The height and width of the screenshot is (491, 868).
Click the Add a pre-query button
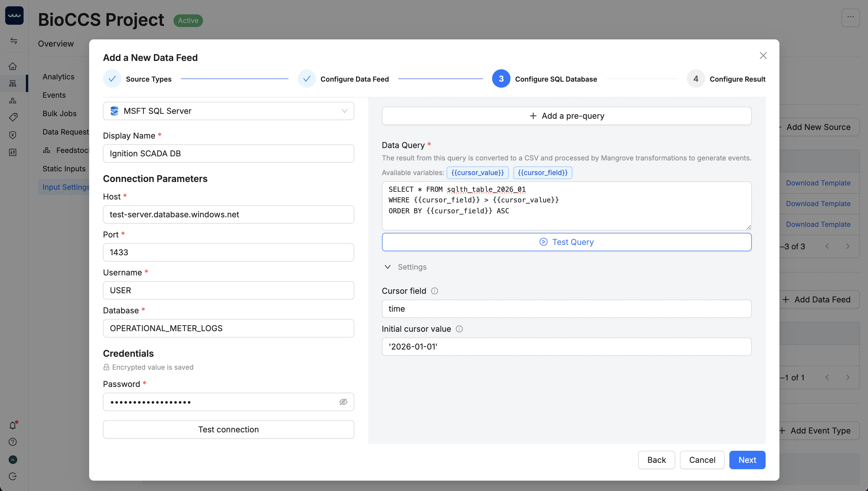coord(566,116)
